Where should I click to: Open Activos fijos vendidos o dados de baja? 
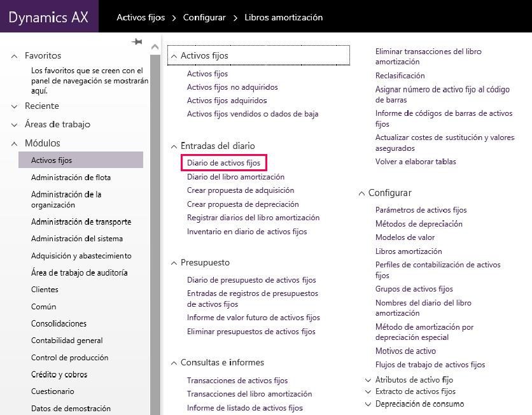[253, 114]
